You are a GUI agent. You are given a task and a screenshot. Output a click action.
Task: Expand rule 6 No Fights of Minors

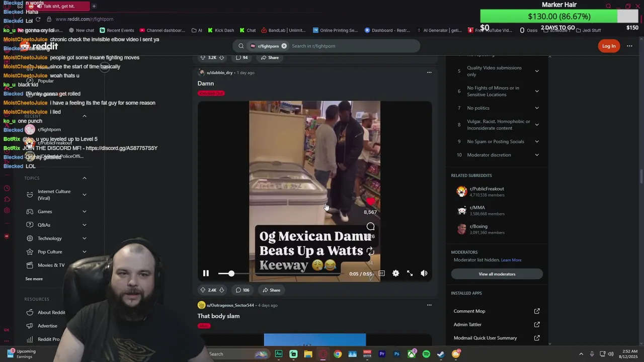[x=537, y=92]
